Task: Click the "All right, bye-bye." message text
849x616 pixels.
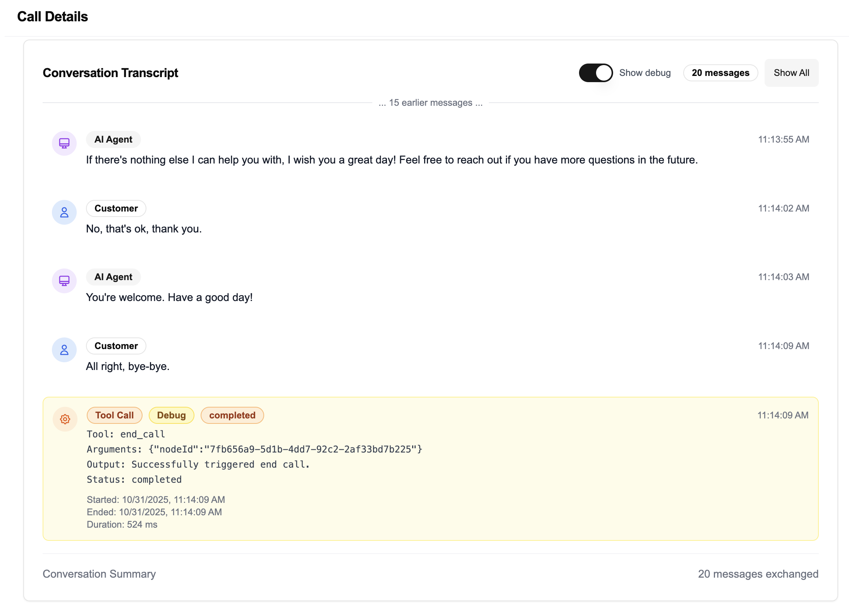Action: coord(127,367)
